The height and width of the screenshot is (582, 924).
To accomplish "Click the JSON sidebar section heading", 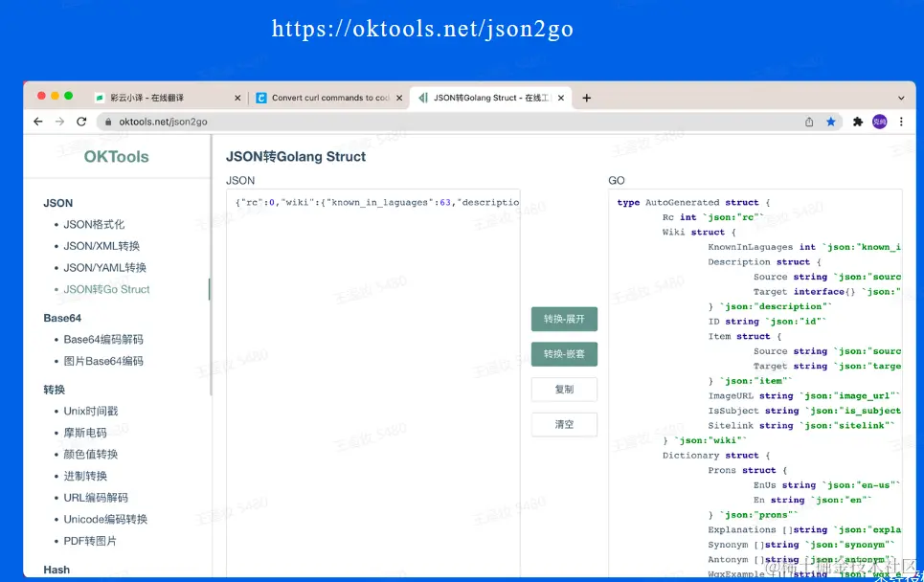I will (57, 203).
